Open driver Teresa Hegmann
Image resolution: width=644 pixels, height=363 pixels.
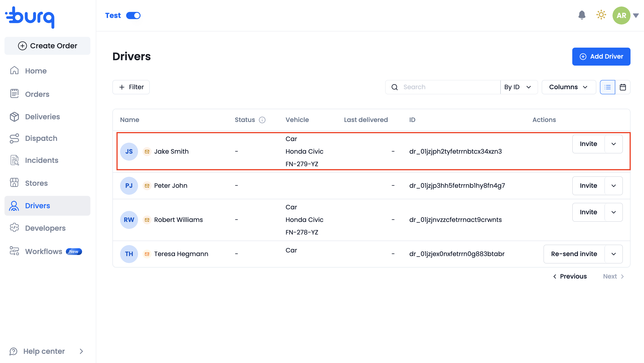[181, 254]
